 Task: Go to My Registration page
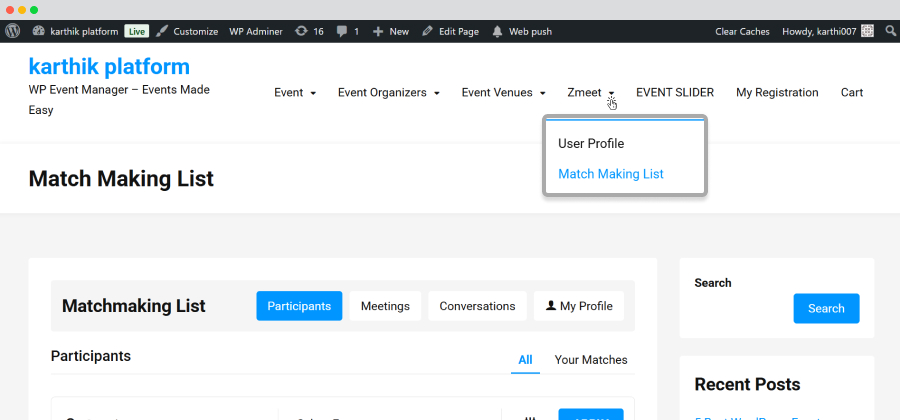click(777, 92)
